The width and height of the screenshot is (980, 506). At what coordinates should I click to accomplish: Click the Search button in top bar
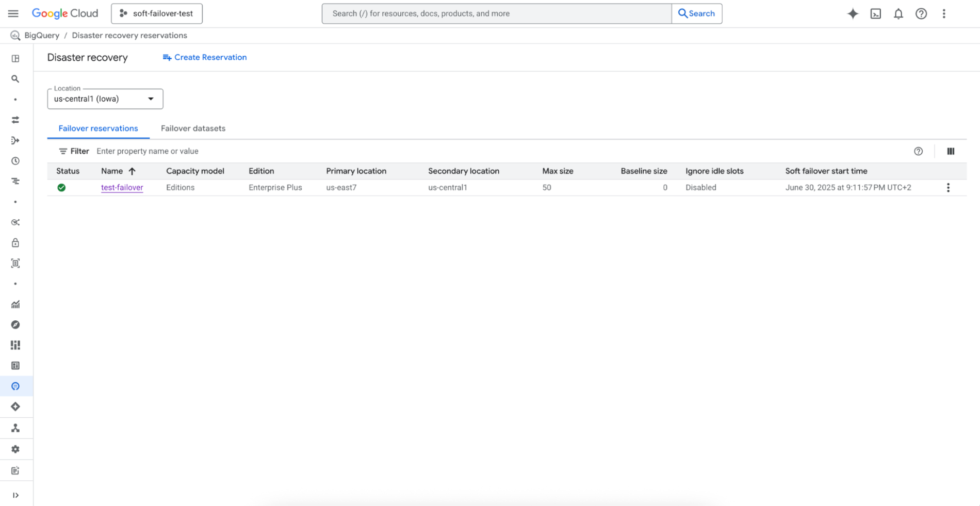(x=697, y=13)
